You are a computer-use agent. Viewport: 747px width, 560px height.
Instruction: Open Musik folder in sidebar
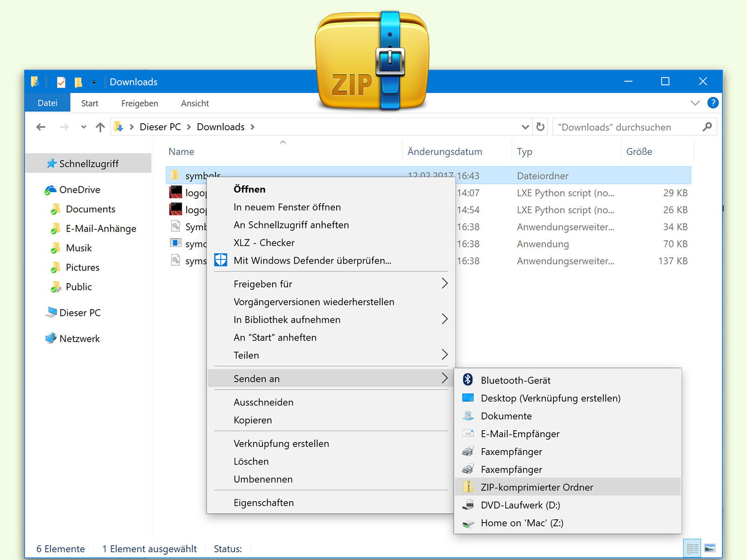pos(78,248)
